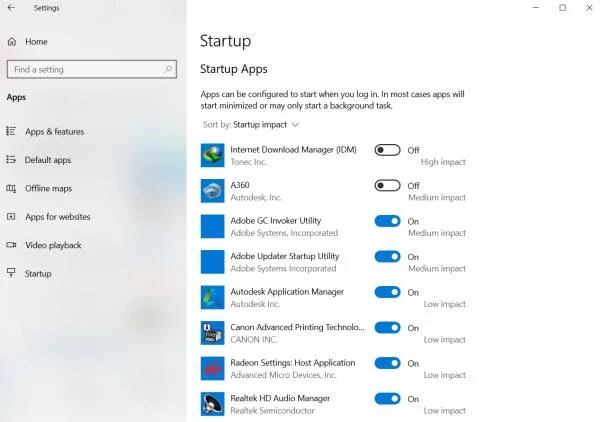
Task: Open Apps for websites page
Action: [58, 217]
